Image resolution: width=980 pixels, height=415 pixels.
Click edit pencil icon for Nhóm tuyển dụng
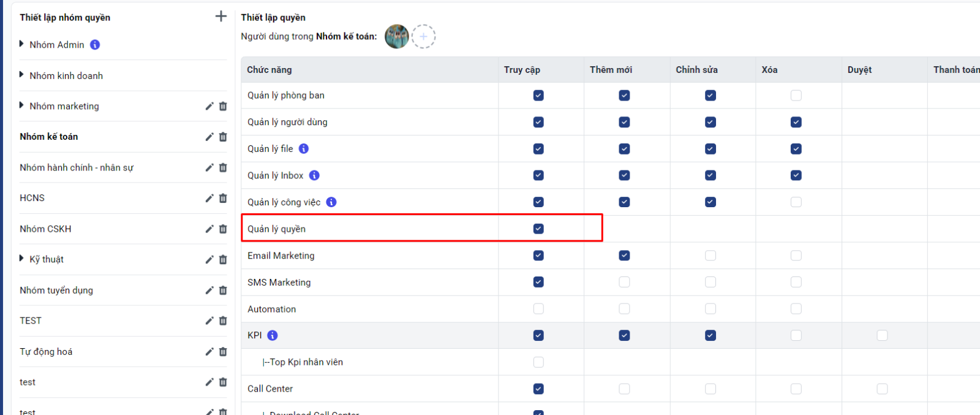coord(209,290)
